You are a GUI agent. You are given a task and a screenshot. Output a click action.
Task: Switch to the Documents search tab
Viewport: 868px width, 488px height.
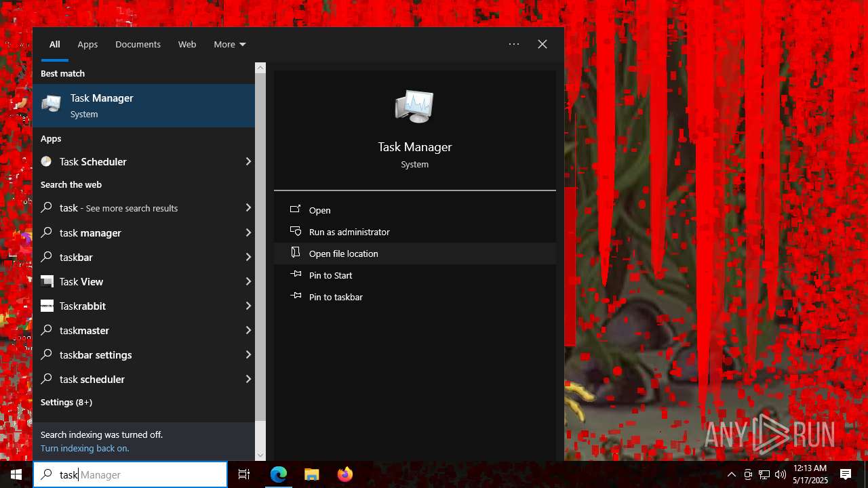click(138, 44)
